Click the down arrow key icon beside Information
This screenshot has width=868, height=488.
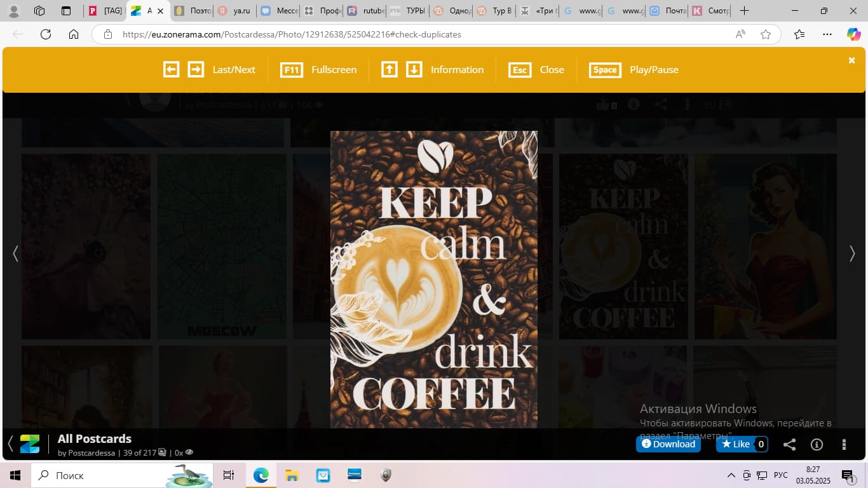pyautogui.click(x=414, y=69)
